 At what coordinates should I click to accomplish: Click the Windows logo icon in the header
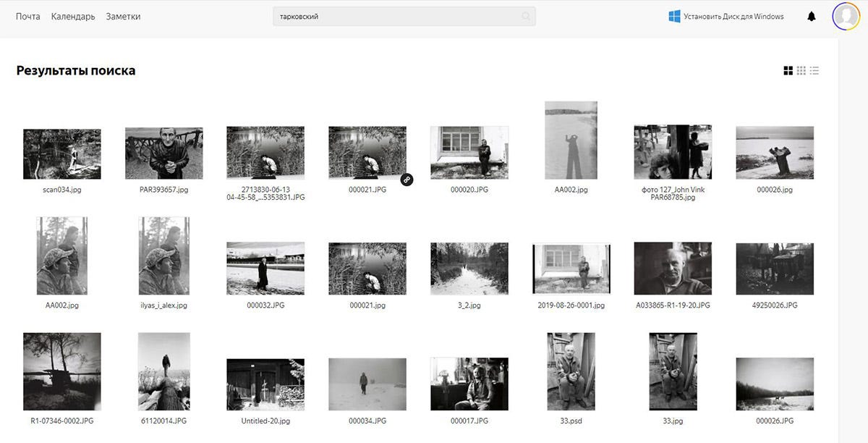674,16
